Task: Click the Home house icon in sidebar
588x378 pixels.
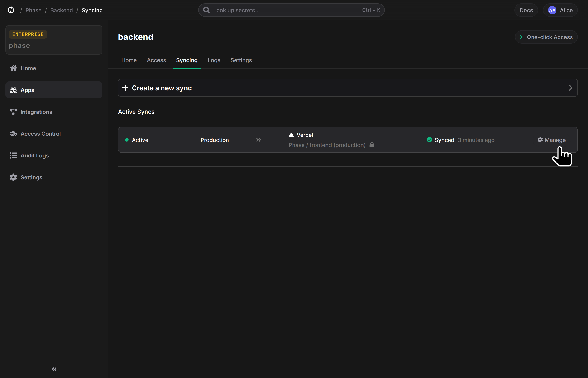Action: pyautogui.click(x=13, y=68)
